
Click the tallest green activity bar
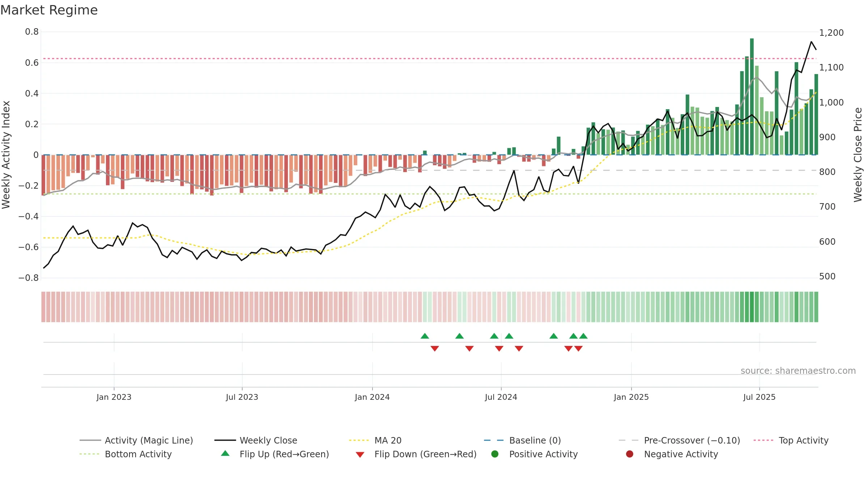[x=752, y=97]
